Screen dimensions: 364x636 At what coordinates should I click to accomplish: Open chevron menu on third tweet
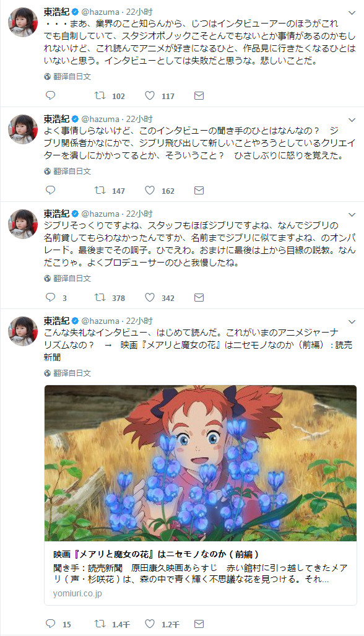(x=352, y=214)
